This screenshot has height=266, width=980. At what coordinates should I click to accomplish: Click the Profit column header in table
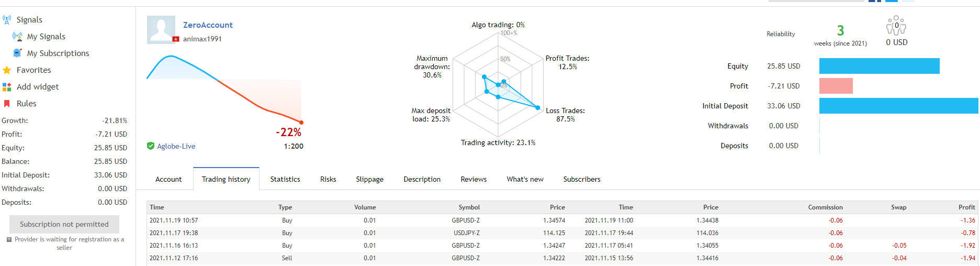[966, 207]
